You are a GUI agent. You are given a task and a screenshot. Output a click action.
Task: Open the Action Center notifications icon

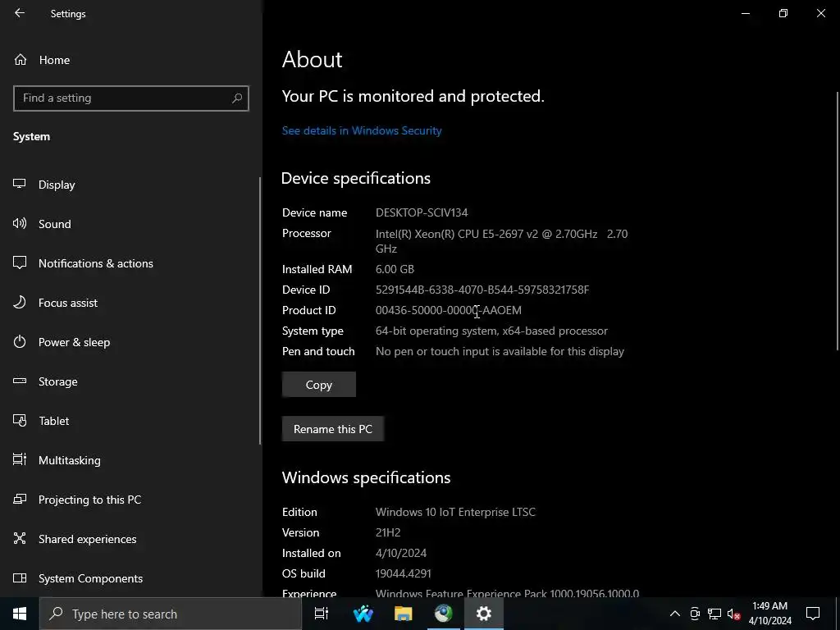[813, 614]
